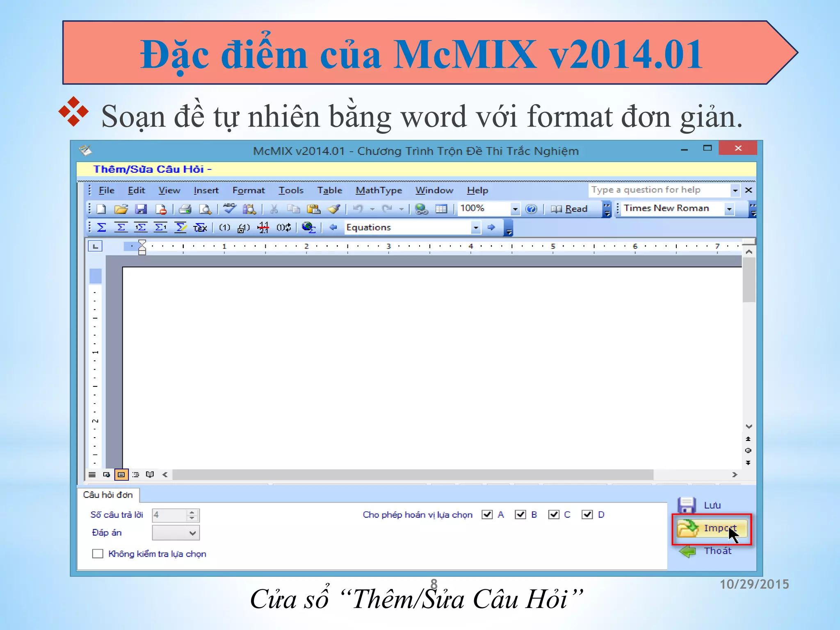Expand the Equations dropdown list

(476, 227)
